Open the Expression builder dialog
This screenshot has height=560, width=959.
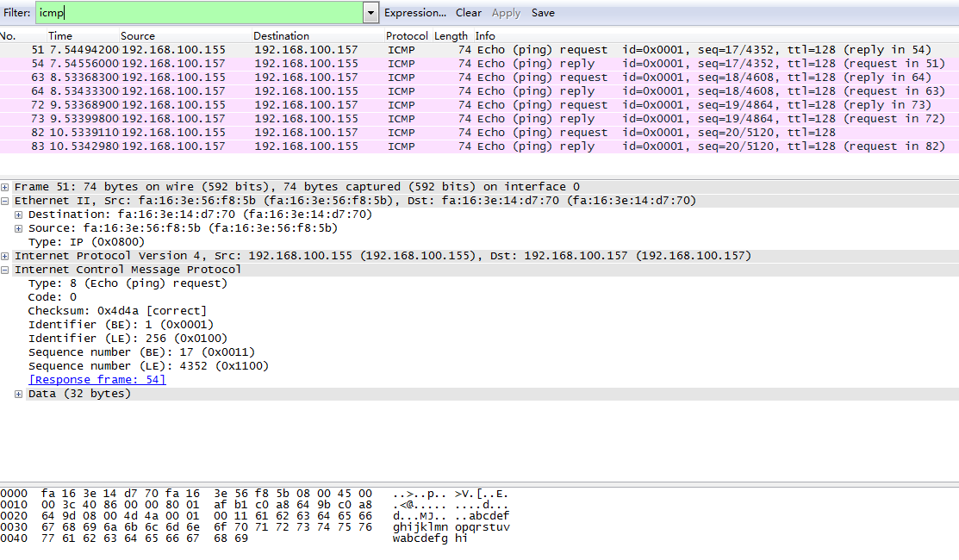coord(415,12)
